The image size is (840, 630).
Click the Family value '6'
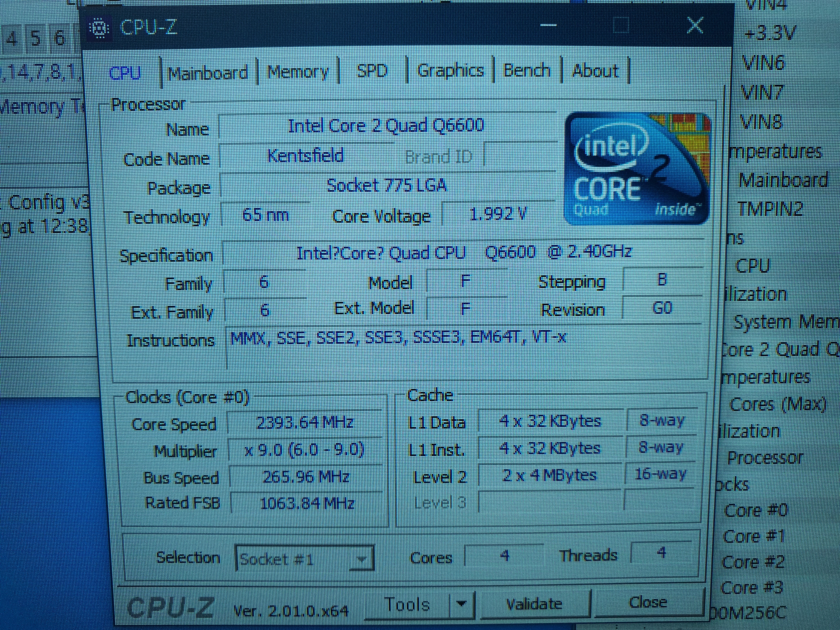(264, 282)
